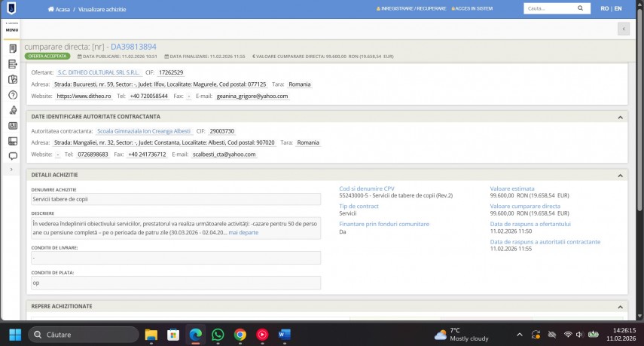Switch language to EN
Viewport: 644px width, 346px height.
tap(618, 8)
